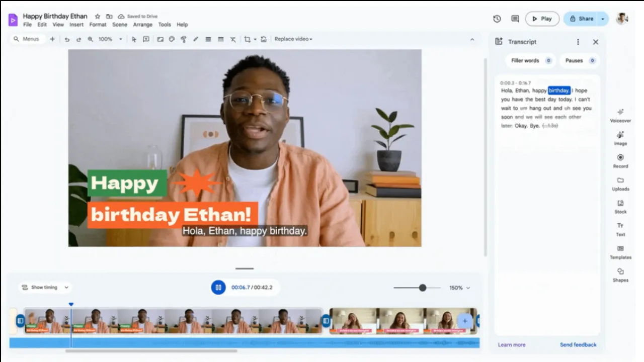Open the Replace video dropdown
This screenshot has height=362, width=644.
point(293,39)
